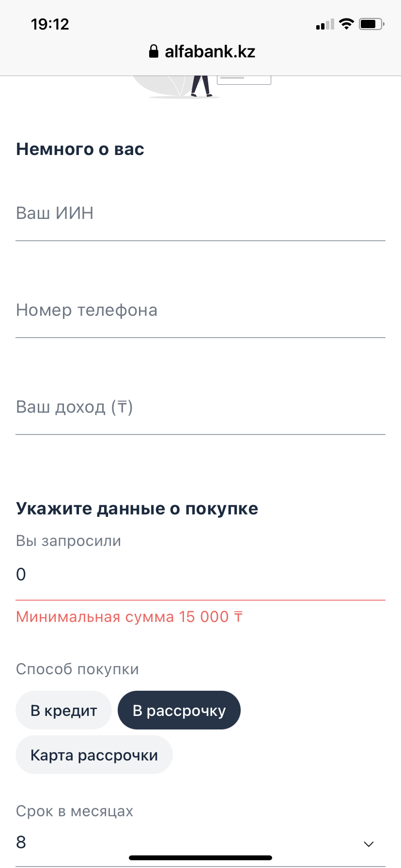Tap the "Ваш доход (₸)" field

pos(200,407)
